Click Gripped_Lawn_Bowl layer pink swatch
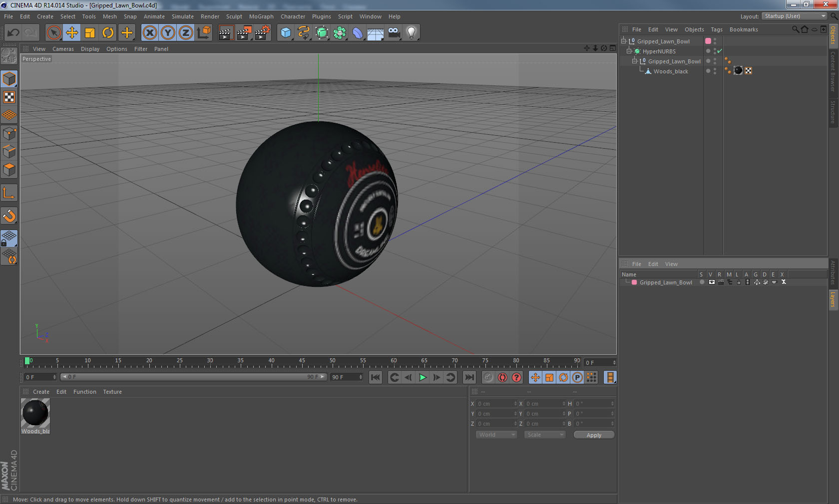This screenshot has width=839, height=504. coord(634,282)
